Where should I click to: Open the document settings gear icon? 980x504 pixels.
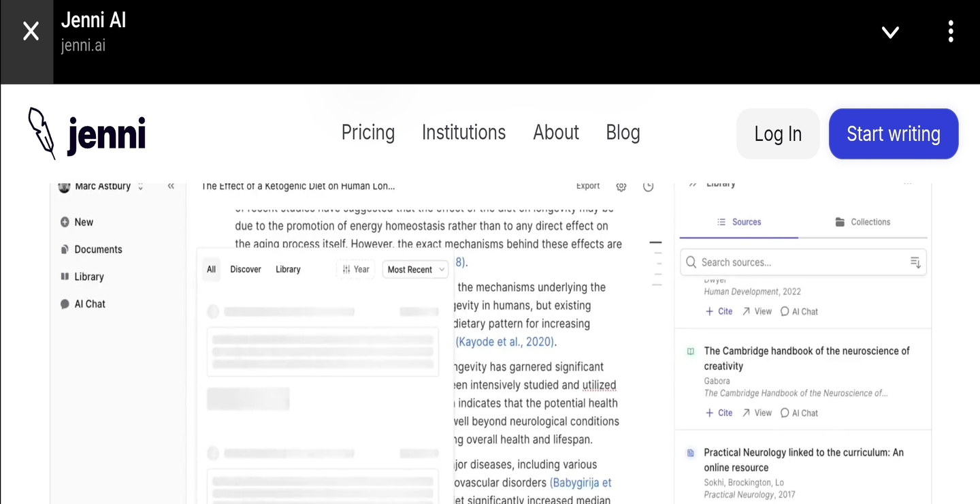pyautogui.click(x=621, y=186)
